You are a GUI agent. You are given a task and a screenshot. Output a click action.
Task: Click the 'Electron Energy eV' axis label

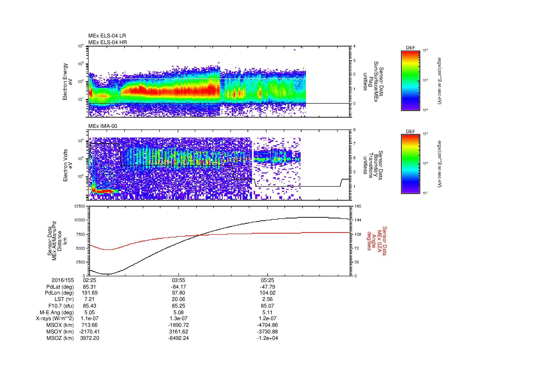tap(68, 82)
